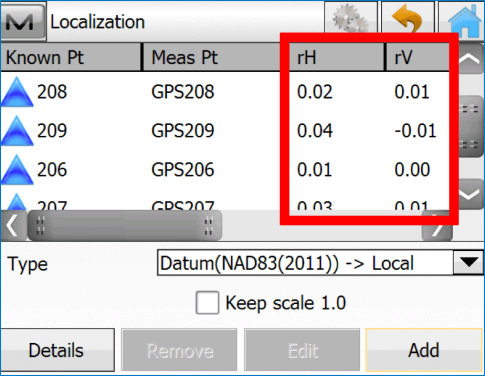
Task: Click rH value 0.04
Action: coord(315,131)
